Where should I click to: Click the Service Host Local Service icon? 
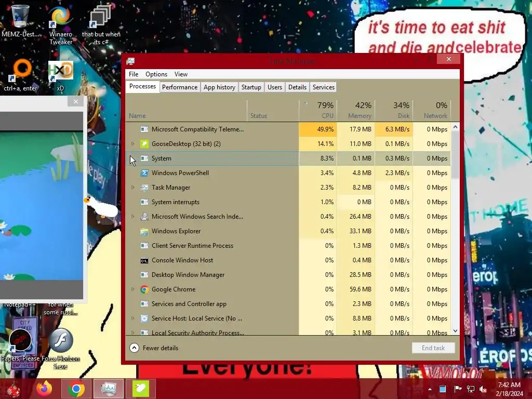[x=144, y=318]
